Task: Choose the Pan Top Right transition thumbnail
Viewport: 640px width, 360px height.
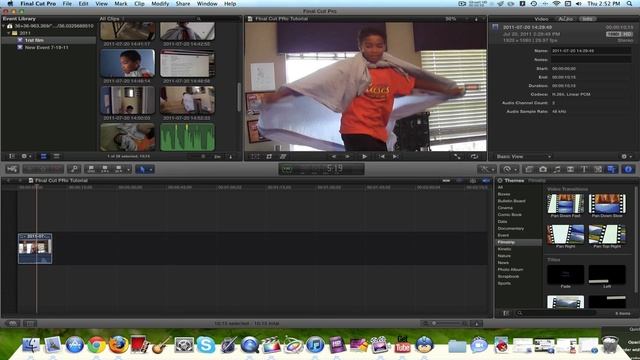Action: (x=607, y=234)
